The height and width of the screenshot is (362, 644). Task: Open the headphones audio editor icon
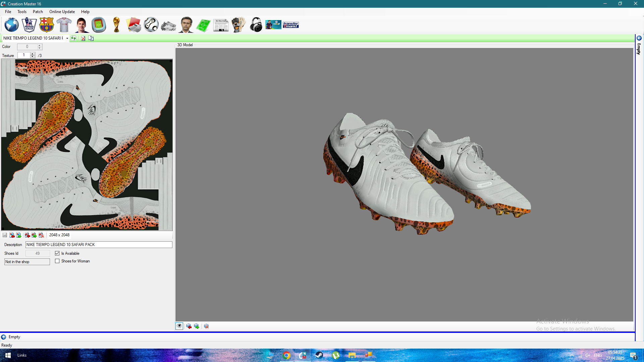(x=256, y=25)
